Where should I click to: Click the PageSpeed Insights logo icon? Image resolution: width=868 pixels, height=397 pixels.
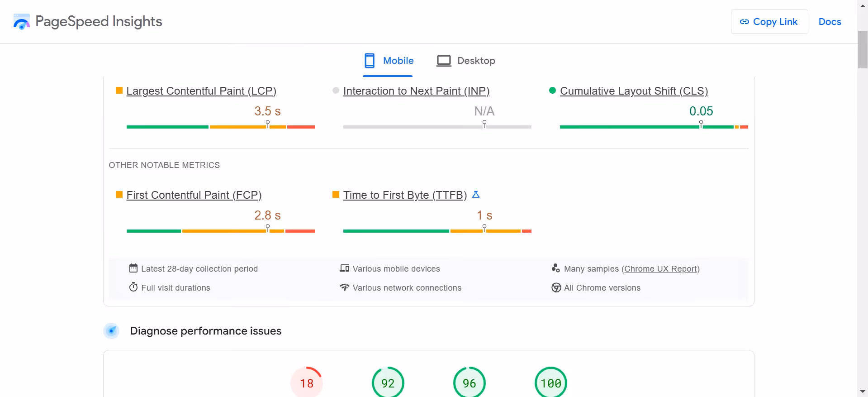click(x=21, y=22)
